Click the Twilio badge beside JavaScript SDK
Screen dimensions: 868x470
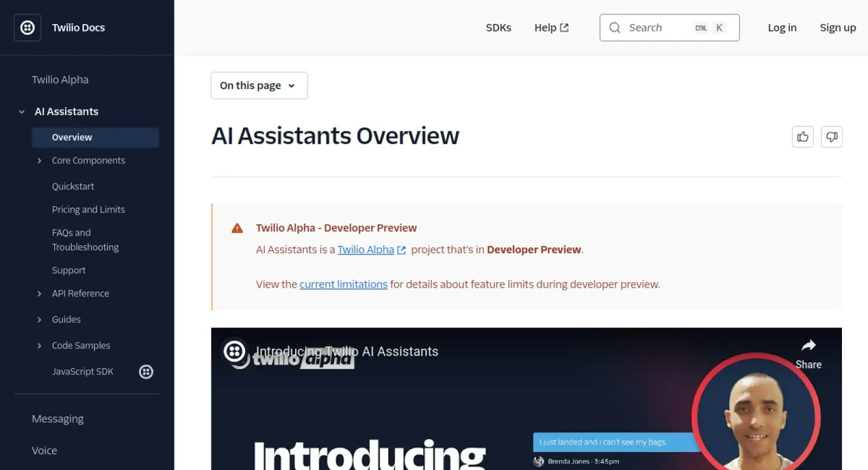coord(146,372)
